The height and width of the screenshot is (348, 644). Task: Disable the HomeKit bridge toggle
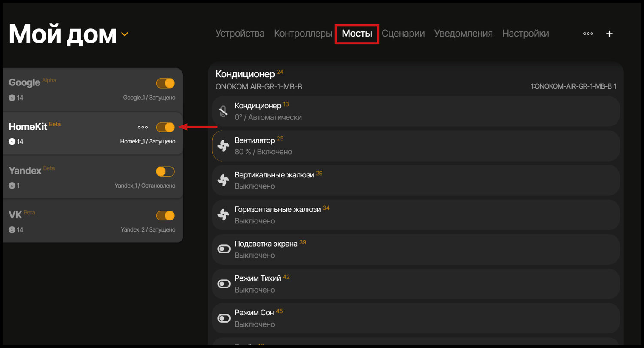click(x=165, y=127)
